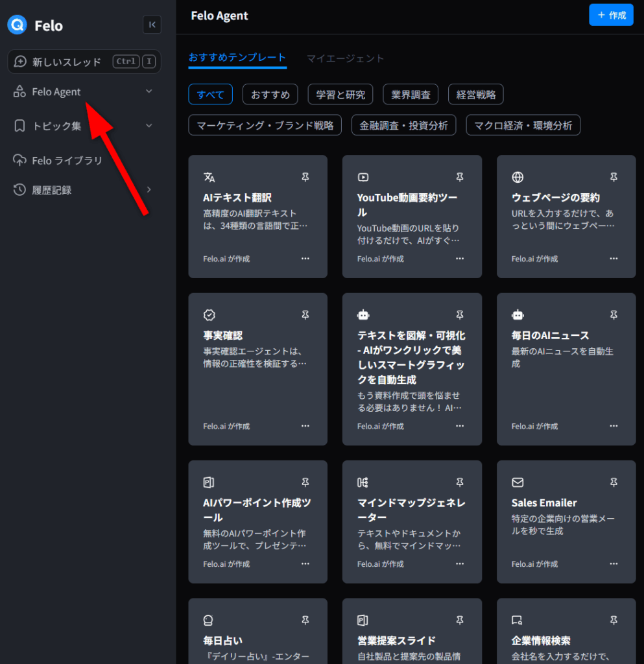Screen dimensions: 644x664
Task: Click the globe icon on ウェブページの要約
Action: [x=518, y=177]
